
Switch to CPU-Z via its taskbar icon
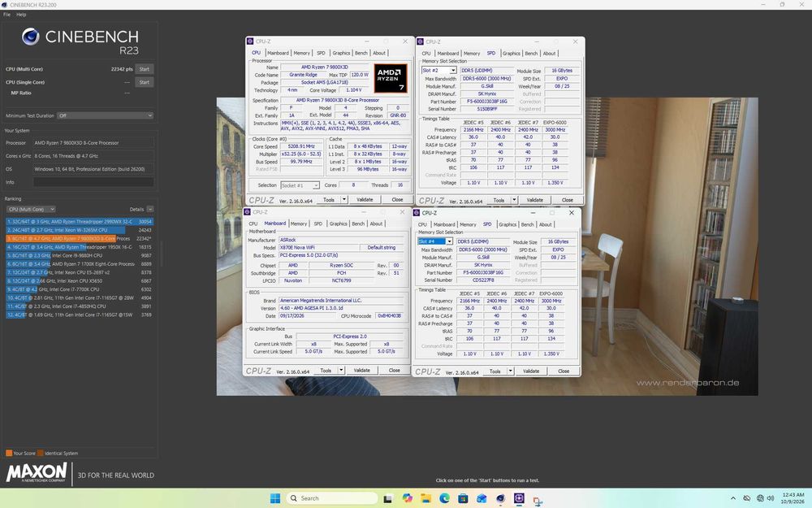pos(519,498)
